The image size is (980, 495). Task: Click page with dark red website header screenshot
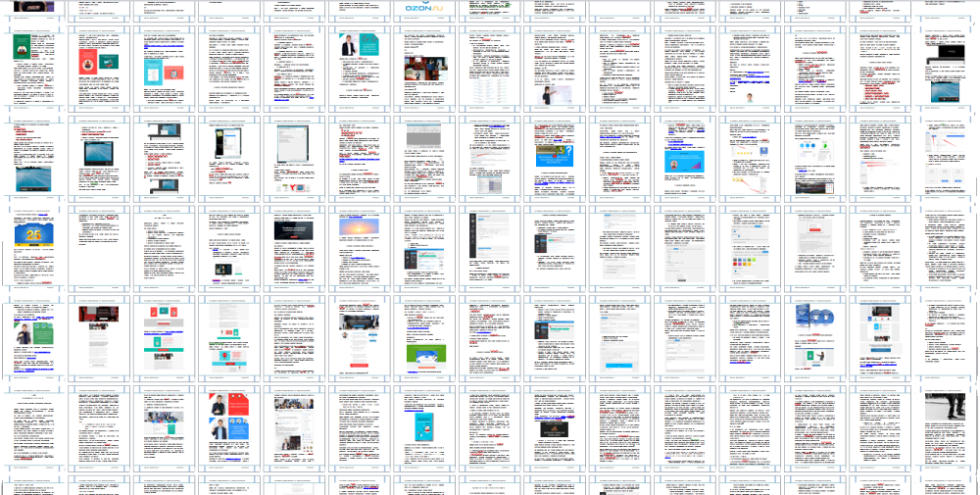tap(99, 338)
